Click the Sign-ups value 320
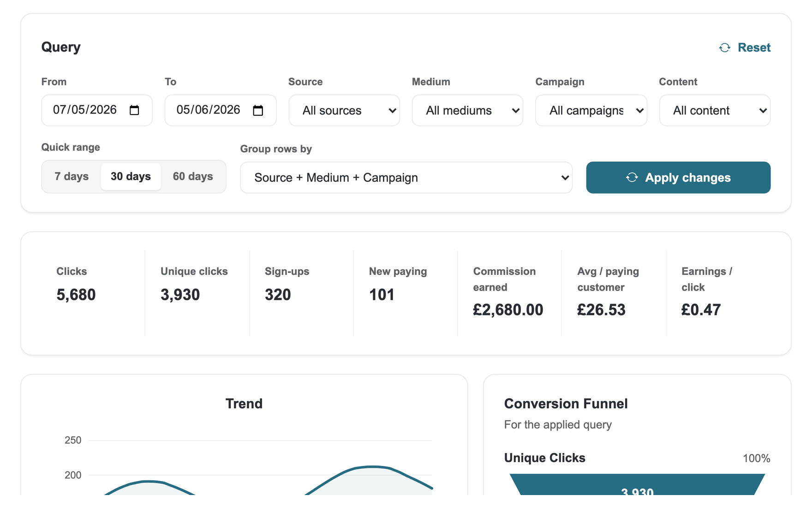The width and height of the screenshot is (812, 508). click(278, 295)
